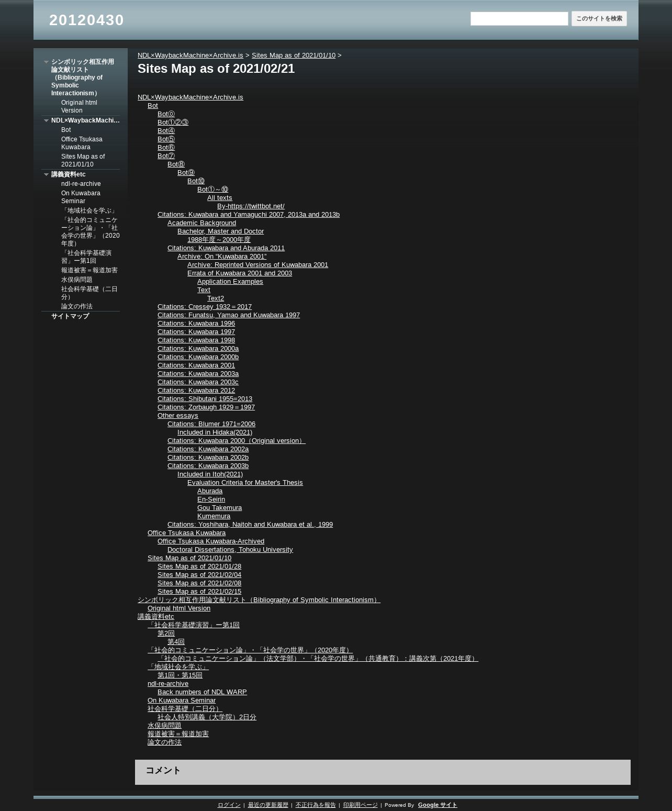
Task: Collapse the シンボリック相互作用論文献リスト sidebar section
Action: tap(46, 62)
